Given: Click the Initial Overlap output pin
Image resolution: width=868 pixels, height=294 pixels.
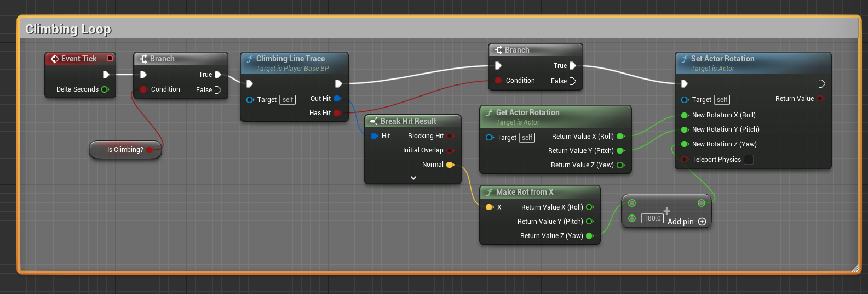Looking at the screenshot, I should click(x=450, y=150).
